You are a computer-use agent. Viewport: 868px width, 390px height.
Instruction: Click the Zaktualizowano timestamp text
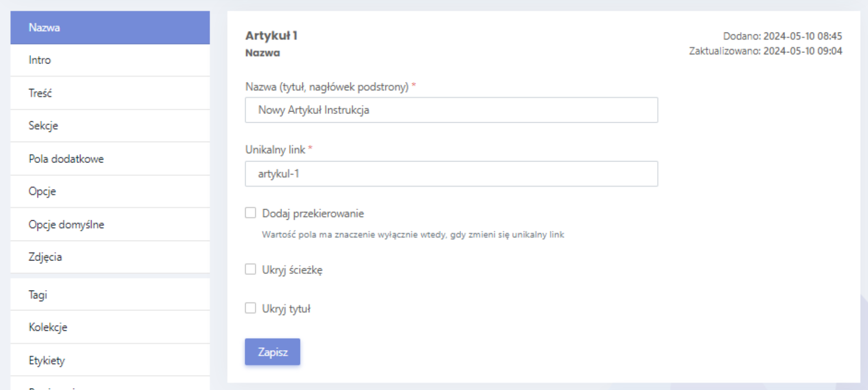pos(765,51)
